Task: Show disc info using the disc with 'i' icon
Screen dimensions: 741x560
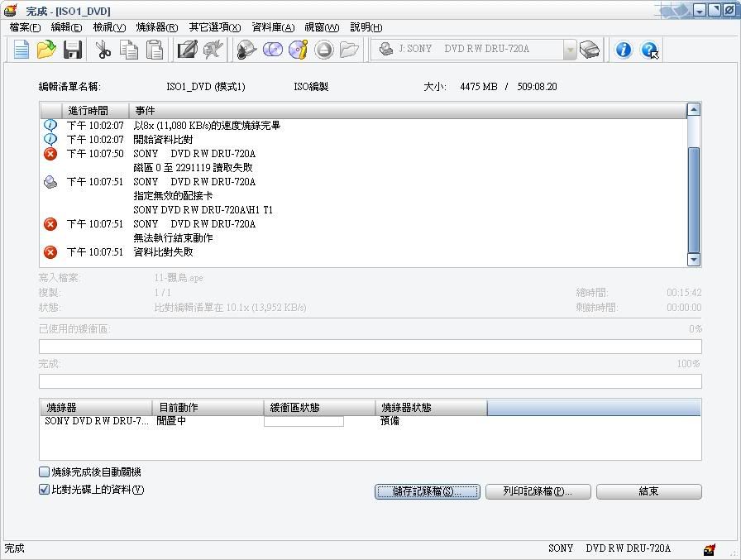Action: pyautogui.click(x=299, y=49)
